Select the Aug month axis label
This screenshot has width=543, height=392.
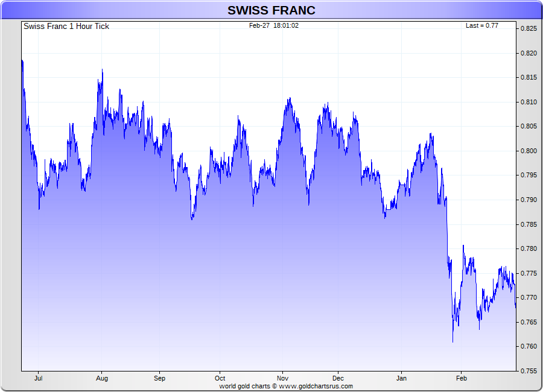(x=102, y=378)
